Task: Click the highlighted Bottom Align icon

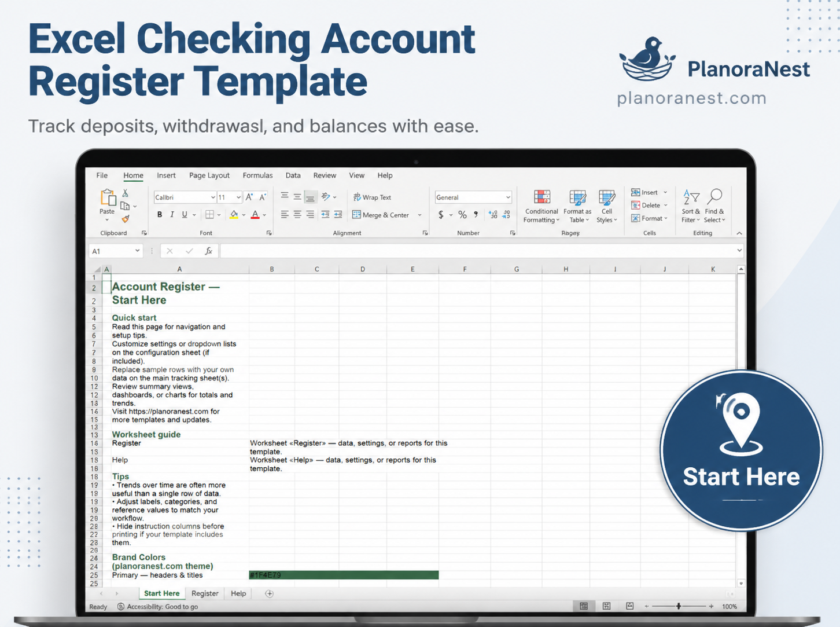Action: (x=310, y=197)
